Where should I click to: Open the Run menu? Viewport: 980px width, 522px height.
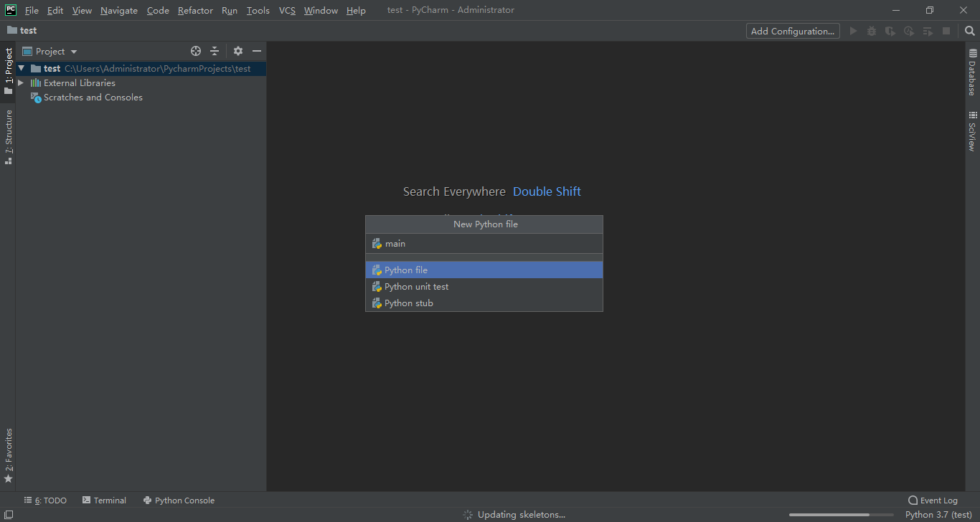click(x=230, y=10)
